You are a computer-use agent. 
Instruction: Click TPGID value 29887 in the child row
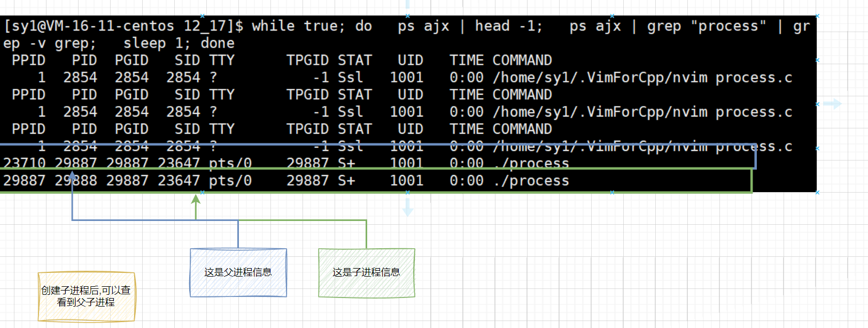coord(307,180)
